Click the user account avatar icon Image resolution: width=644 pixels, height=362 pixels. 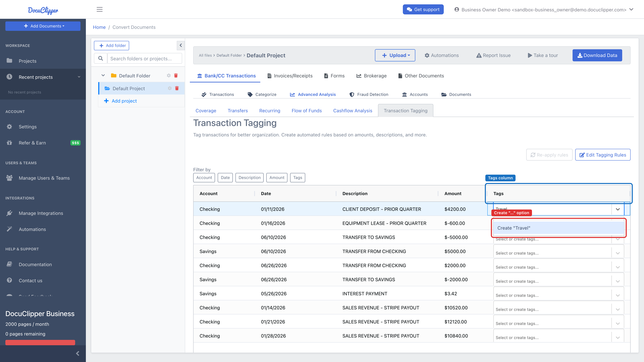(x=457, y=10)
